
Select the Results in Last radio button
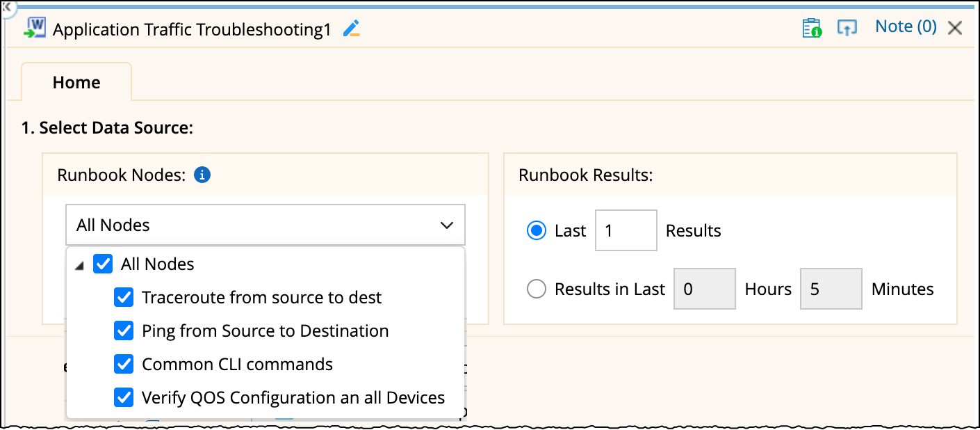point(537,289)
